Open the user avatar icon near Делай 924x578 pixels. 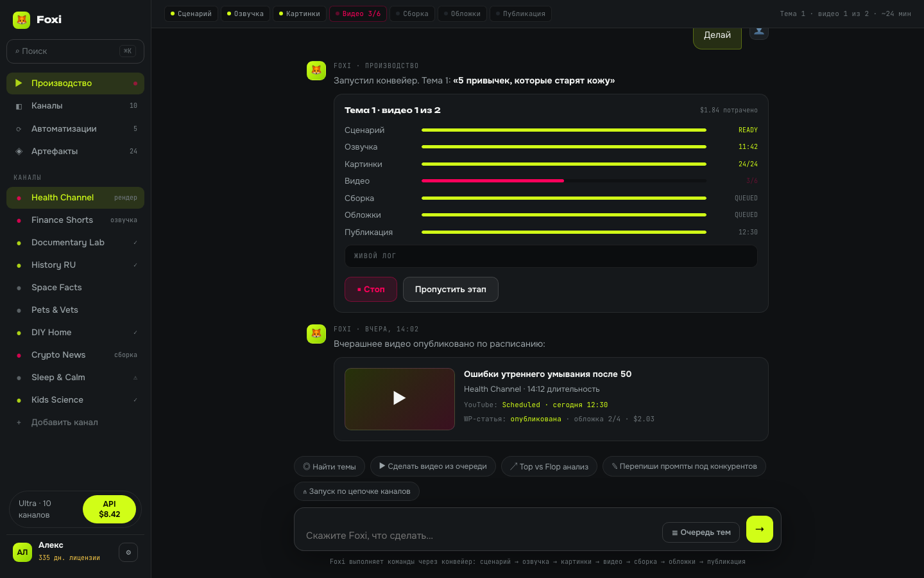click(759, 32)
